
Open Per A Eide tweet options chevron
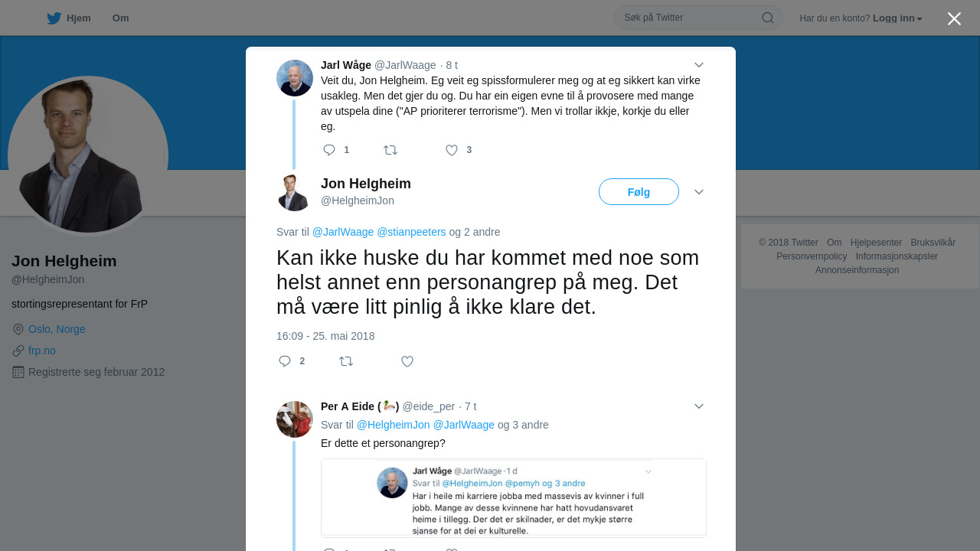click(x=698, y=406)
